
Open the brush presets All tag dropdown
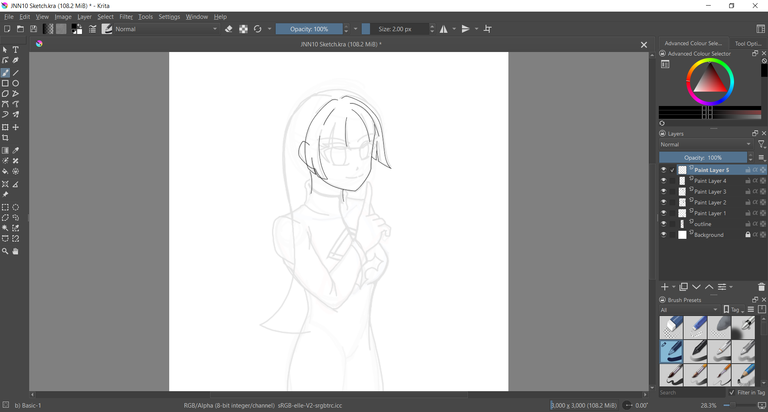click(x=690, y=310)
